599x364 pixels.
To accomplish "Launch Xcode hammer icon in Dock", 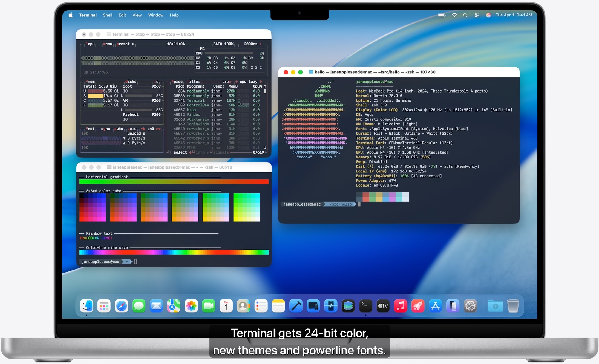I will pos(296,306).
